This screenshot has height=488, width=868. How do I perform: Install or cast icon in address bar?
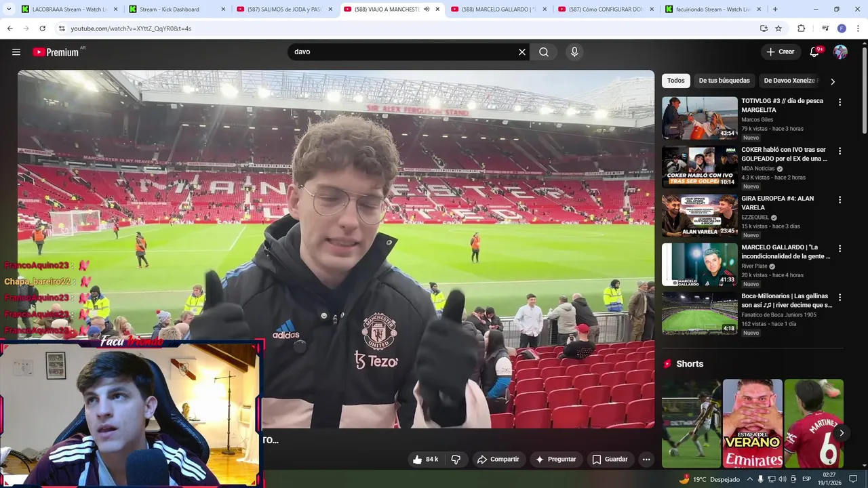764,28
